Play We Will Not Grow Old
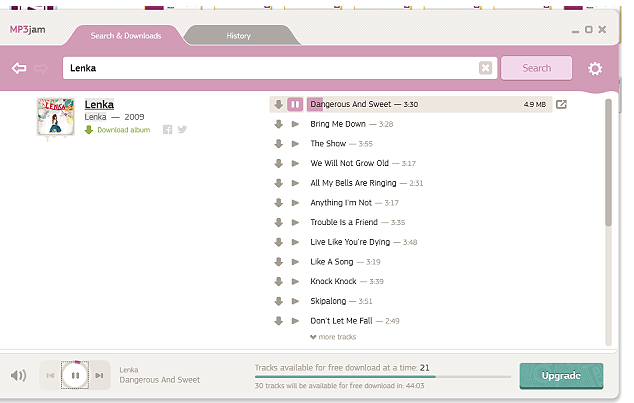The height and width of the screenshot is (403, 634). pyautogui.click(x=296, y=163)
